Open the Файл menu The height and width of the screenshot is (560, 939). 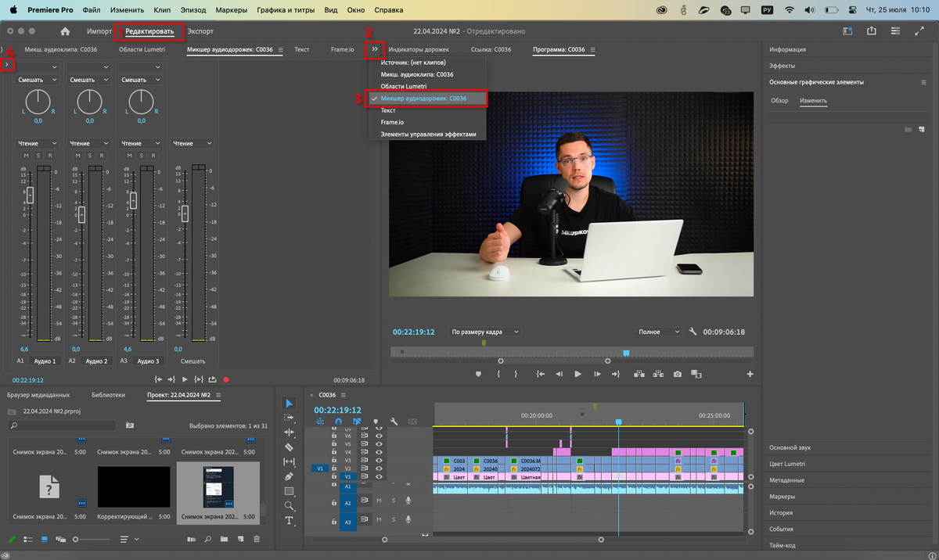[92, 10]
